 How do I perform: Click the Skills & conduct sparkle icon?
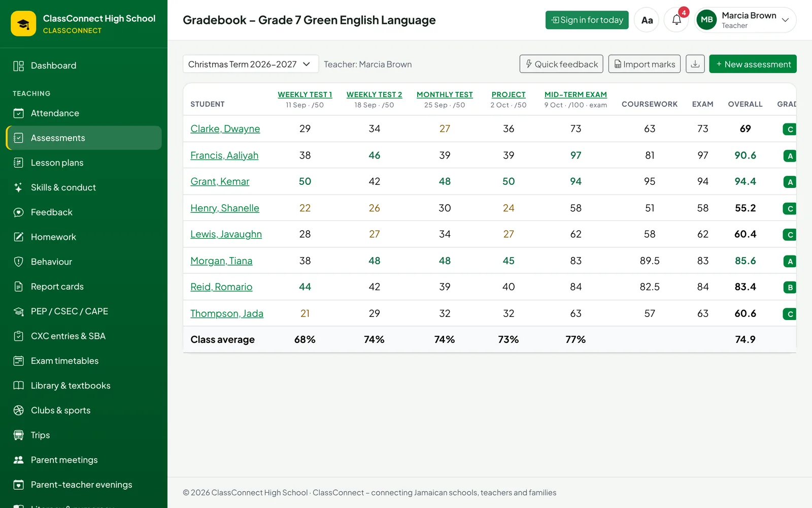[x=19, y=187]
